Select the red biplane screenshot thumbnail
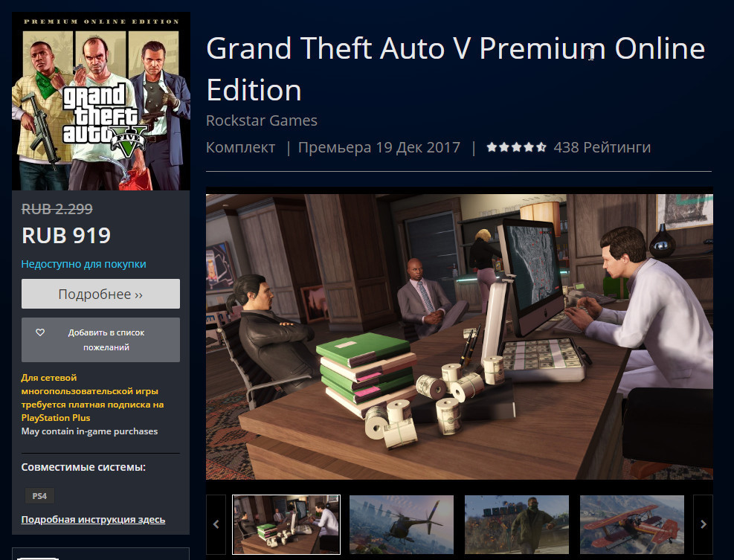The height and width of the screenshot is (560, 734). coord(632,524)
